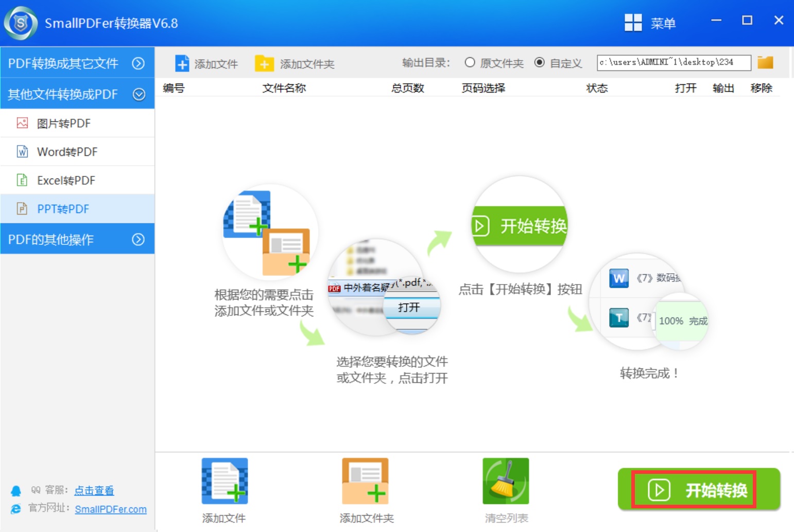
Task: Open the SmallPDFer.com website link
Action: pos(111,509)
